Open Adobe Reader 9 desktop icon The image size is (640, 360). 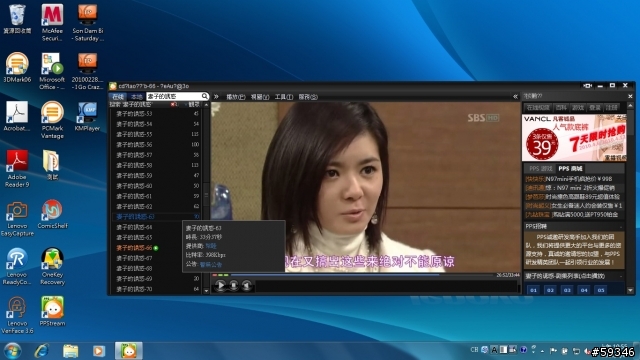pyautogui.click(x=17, y=169)
